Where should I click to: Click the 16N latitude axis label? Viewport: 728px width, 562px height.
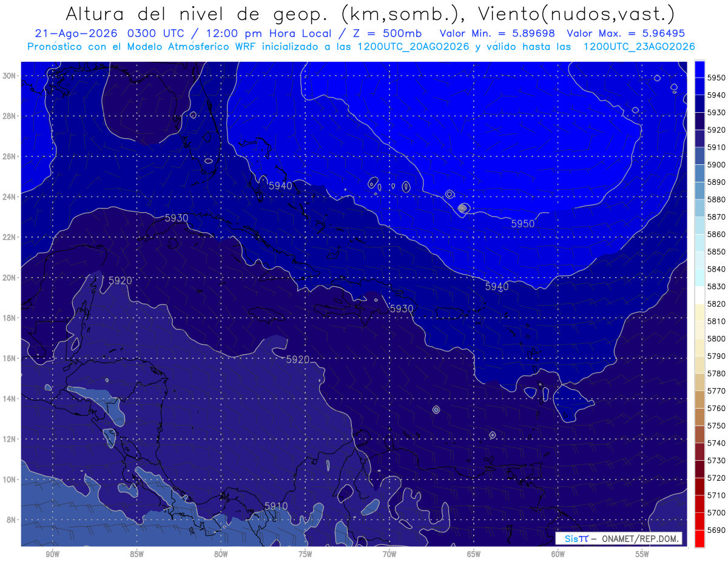(x=8, y=358)
